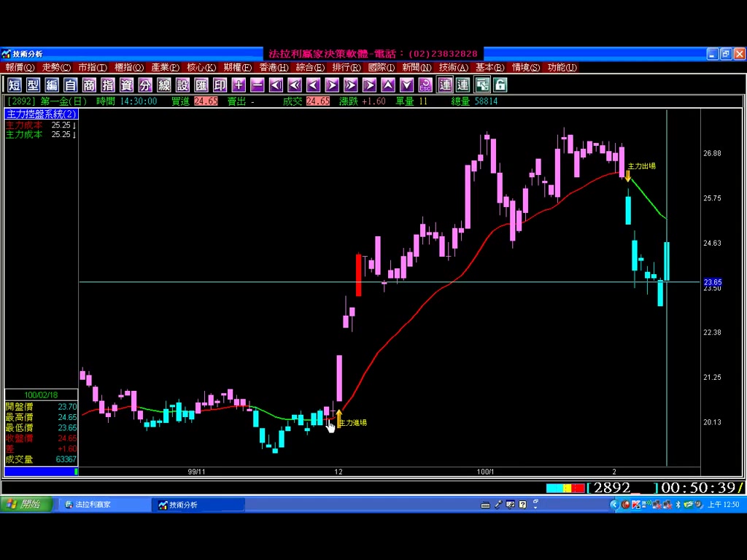The image size is (747, 560).
Task: Open the 功能 dropdown menu
Action: coord(562,67)
